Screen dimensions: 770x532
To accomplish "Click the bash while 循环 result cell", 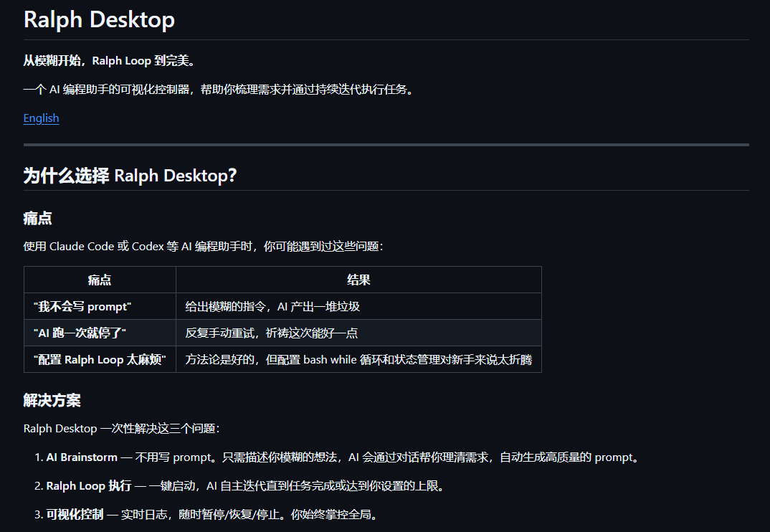I will [x=358, y=359].
